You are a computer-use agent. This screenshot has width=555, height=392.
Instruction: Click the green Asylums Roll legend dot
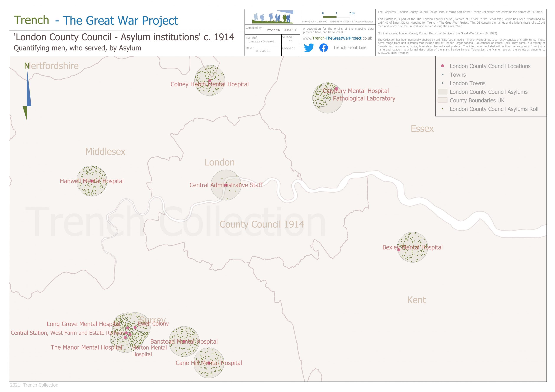442,109
